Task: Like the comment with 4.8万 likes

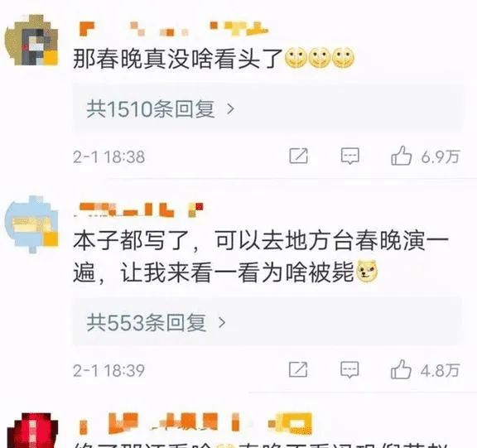Action: 401,369
